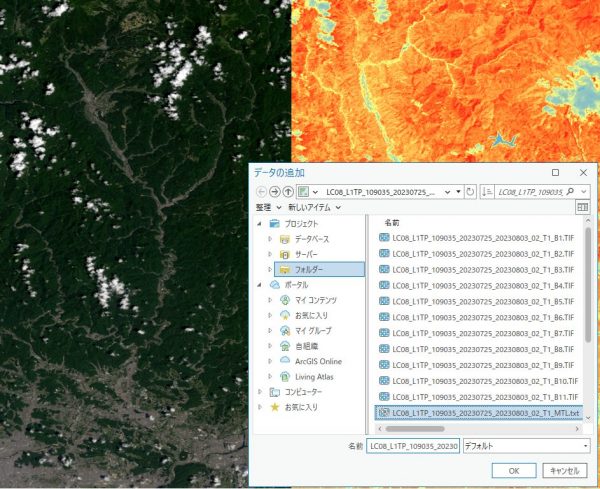600x489 pixels.
Task: Click the search box in the dialog
Action: pyautogui.click(x=530, y=192)
